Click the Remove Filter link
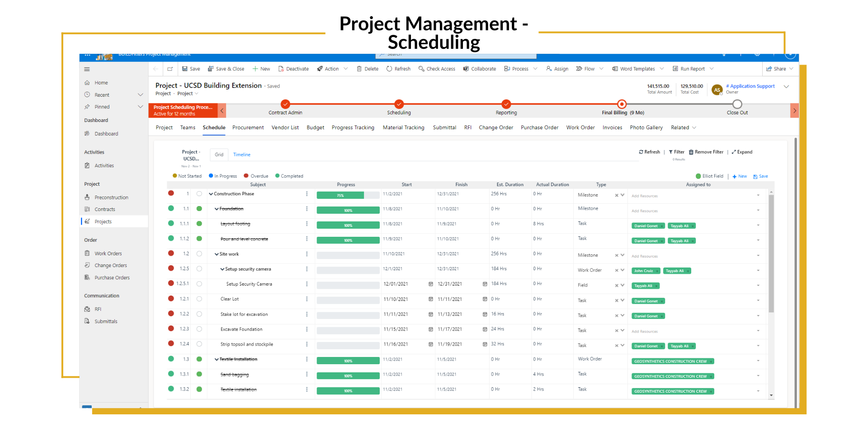This screenshot has height=427, width=868. coord(706,152)
